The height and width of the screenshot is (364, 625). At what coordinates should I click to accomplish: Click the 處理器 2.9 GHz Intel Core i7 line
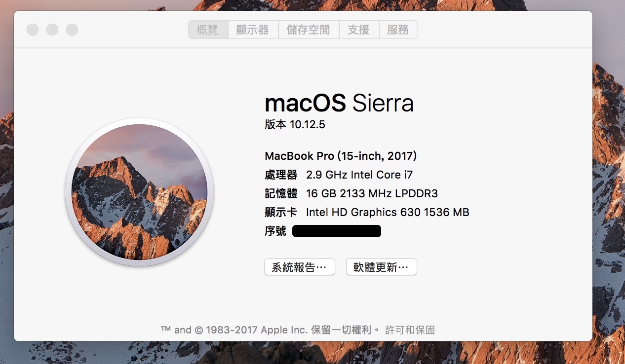pos(339,175)
